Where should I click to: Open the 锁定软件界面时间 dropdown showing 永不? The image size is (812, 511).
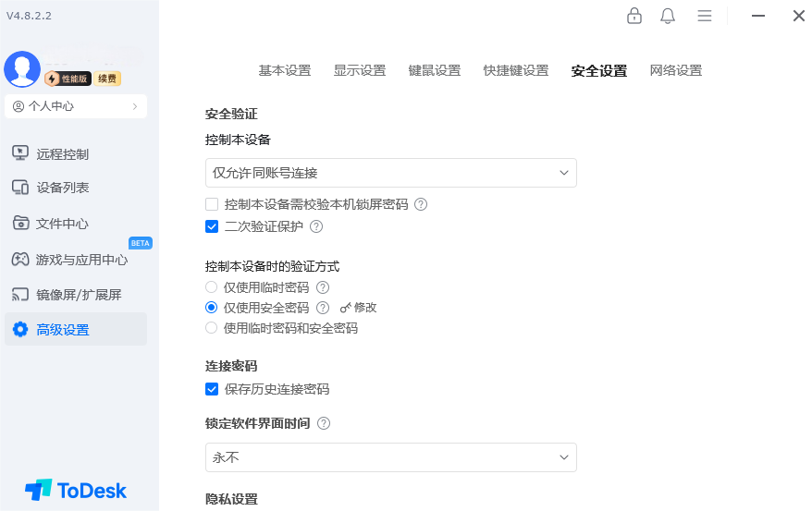pyautogui.click(x=390, y=457)
